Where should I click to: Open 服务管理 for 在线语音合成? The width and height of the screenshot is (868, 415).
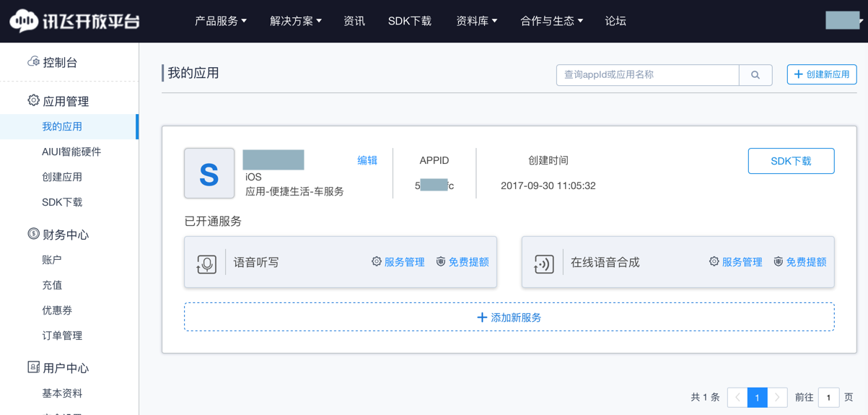click(x=736, y=262)
